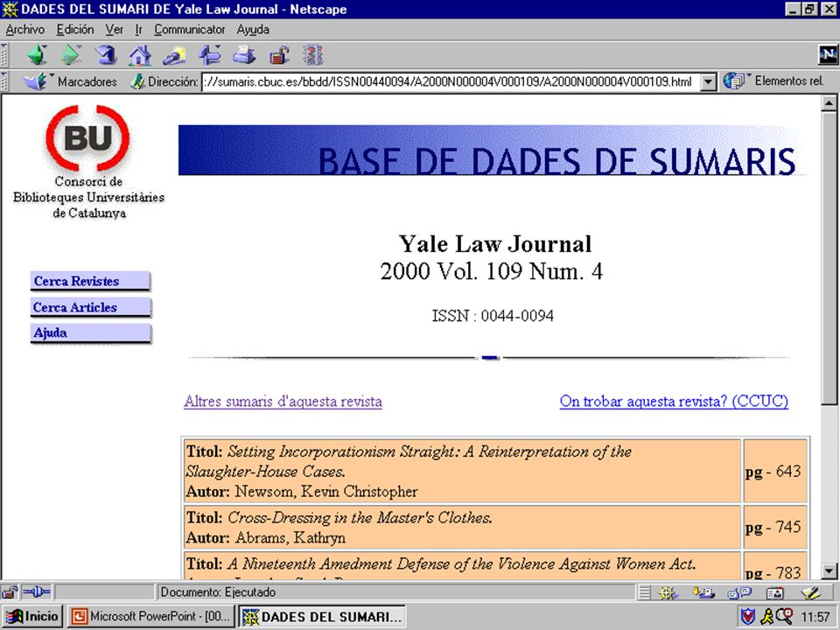
Task: Open the Ir menu
Action: (x=138, y=30)
